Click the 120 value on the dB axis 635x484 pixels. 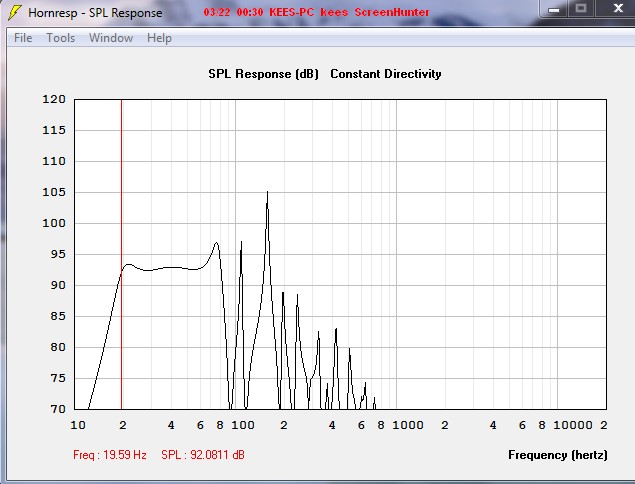point(54,99)
